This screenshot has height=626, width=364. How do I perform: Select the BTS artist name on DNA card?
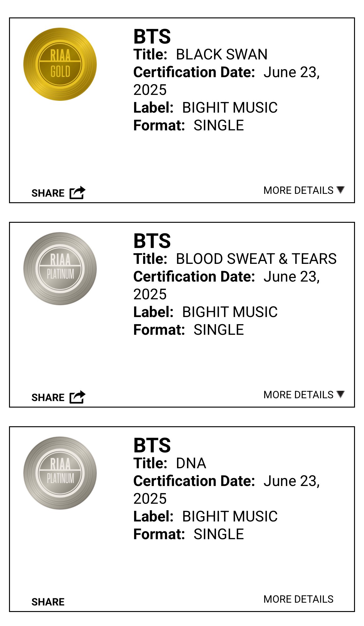[x=152, y=445]
